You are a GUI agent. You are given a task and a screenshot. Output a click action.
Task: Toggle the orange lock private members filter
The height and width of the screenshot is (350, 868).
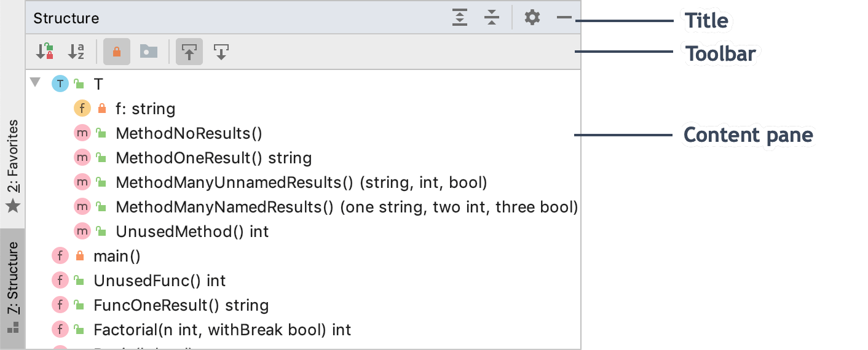(117, 52)
